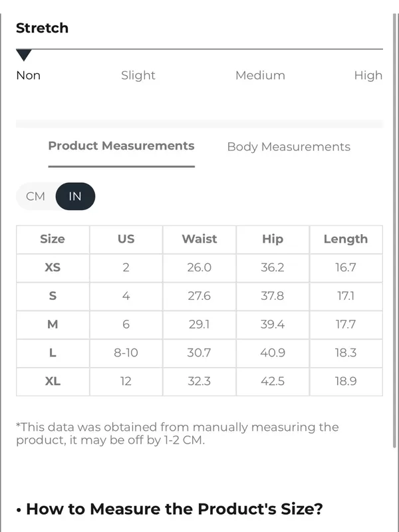
Task: Select the IN unit option
Action: tap(75, 196)
